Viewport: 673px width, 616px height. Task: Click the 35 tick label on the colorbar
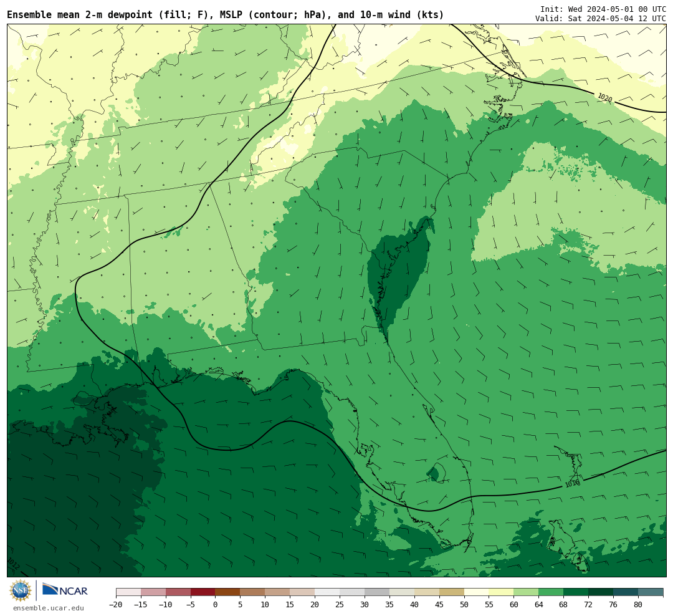coord(389,604)
